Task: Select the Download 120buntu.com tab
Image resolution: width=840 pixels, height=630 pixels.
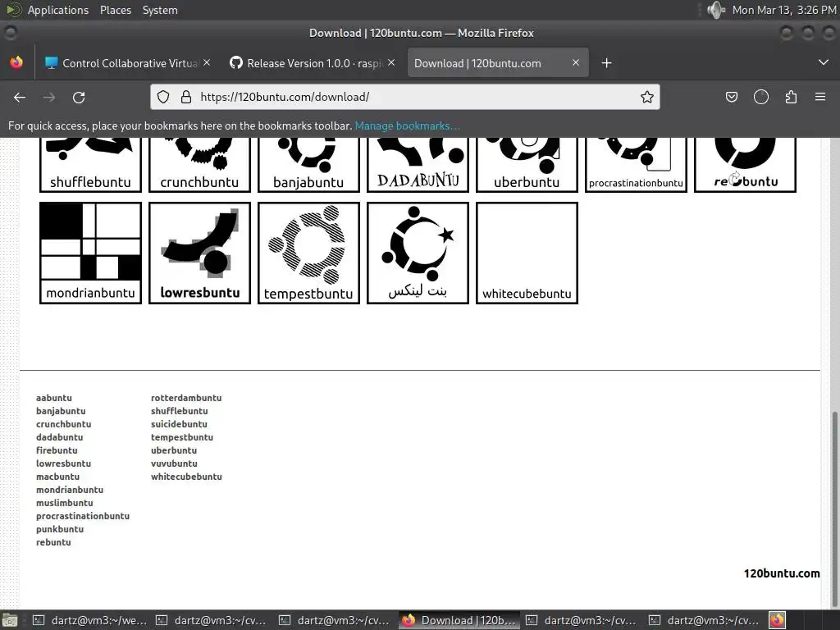Action: coord(498,63)
